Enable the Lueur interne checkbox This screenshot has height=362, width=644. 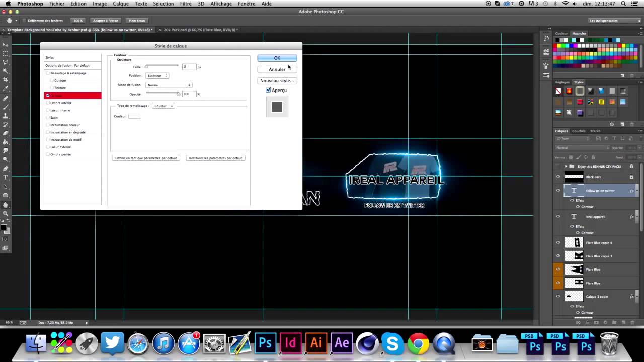click(x=48, y=110)
